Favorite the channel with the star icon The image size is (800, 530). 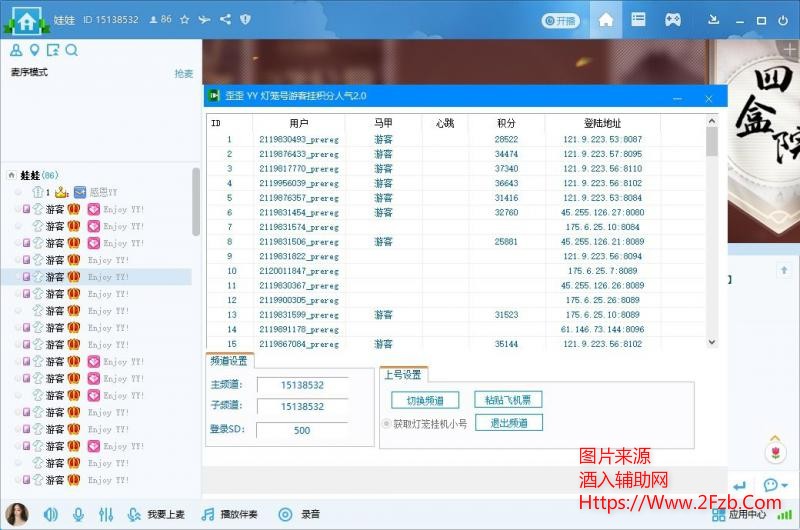[185, 19]
